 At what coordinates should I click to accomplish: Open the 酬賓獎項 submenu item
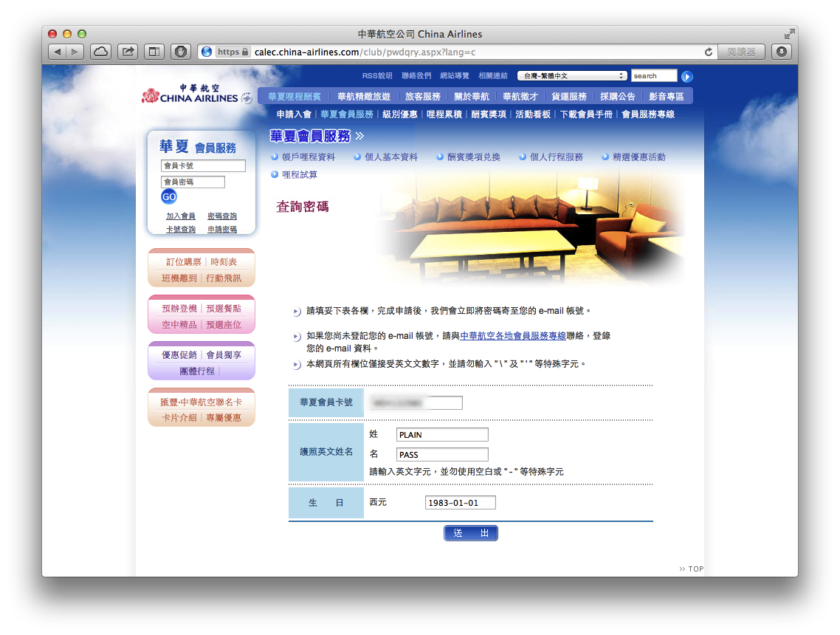pos(489,114)
